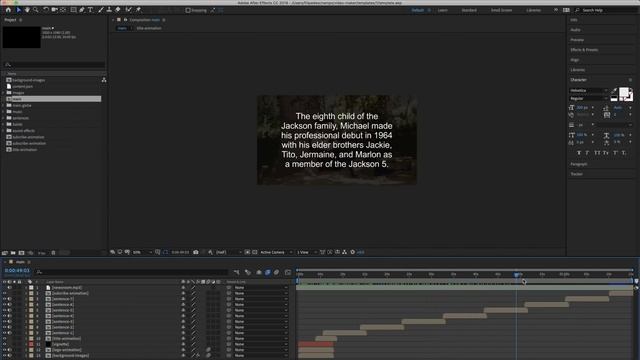Select the Clone Stamp tool

109,10
